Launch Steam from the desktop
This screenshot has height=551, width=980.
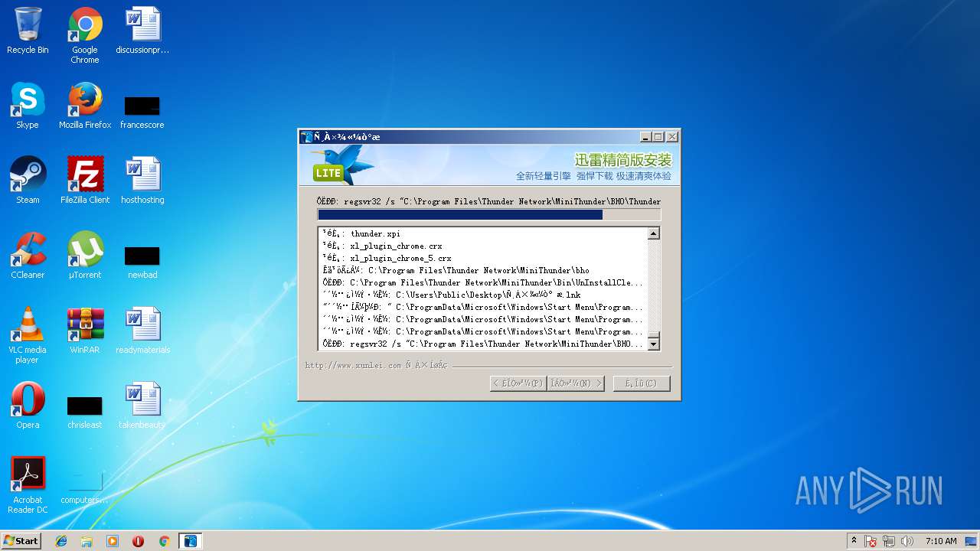pos(28,181)
